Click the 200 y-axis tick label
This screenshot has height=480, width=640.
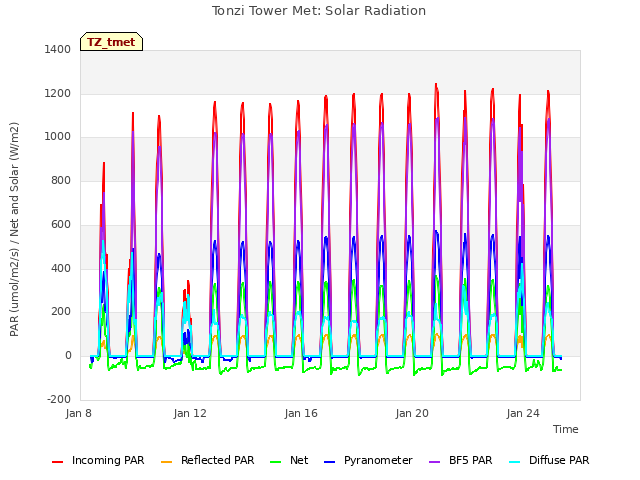(61, 312)
